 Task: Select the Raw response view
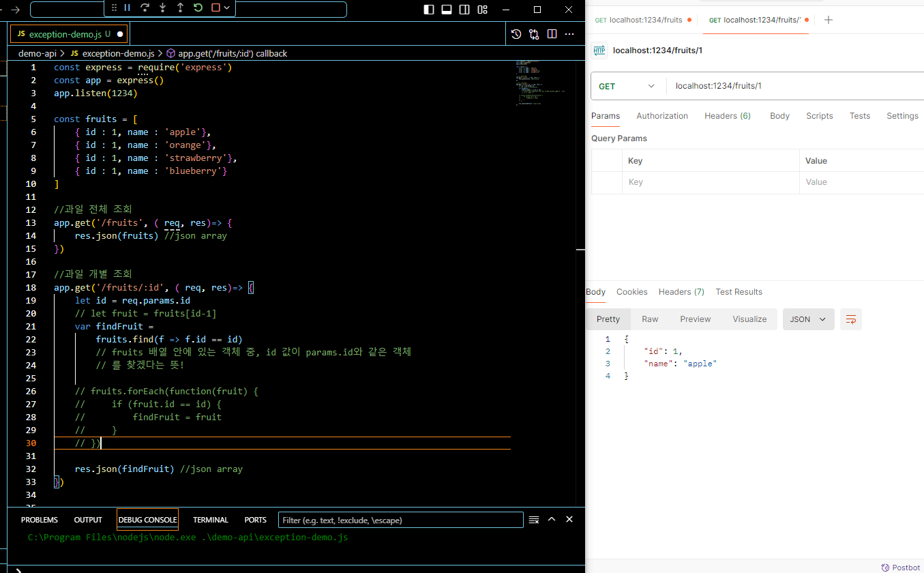(x=650, y=319)
